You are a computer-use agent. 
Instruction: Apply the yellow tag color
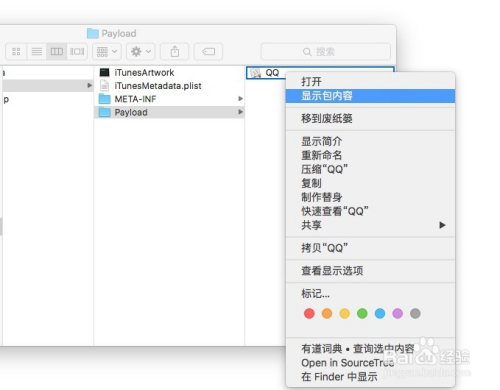click(x=345, y=313)
